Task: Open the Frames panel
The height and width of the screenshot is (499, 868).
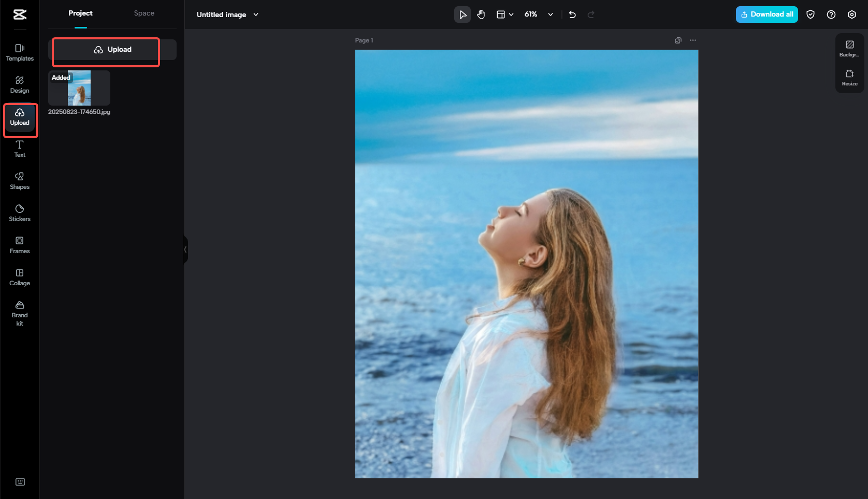Action: [x=19, y=245]
